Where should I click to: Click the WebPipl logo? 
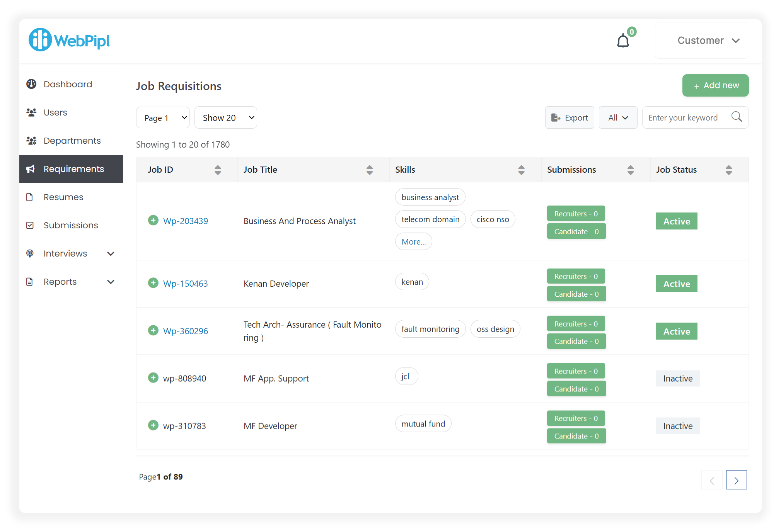[x=69, y=40]
